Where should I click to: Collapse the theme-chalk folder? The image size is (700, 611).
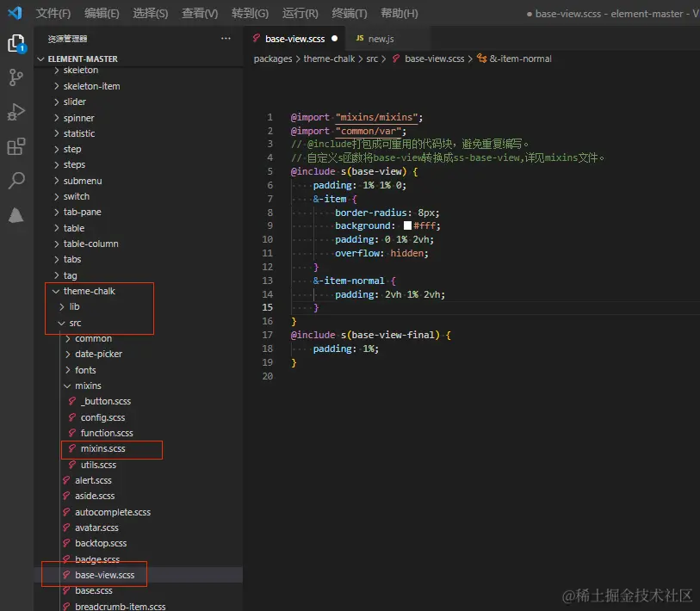56,291
